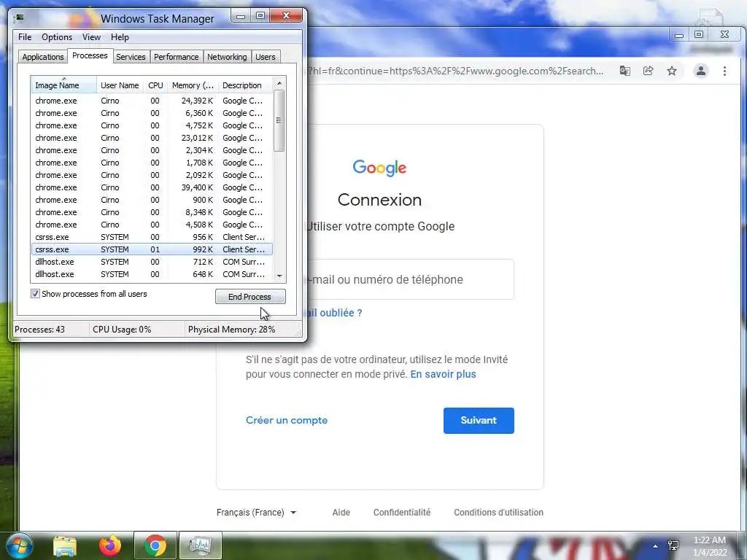Switch to the Performance tab
Image resolution: width=747 pixels, height=560 pixels.
[177, 57]
